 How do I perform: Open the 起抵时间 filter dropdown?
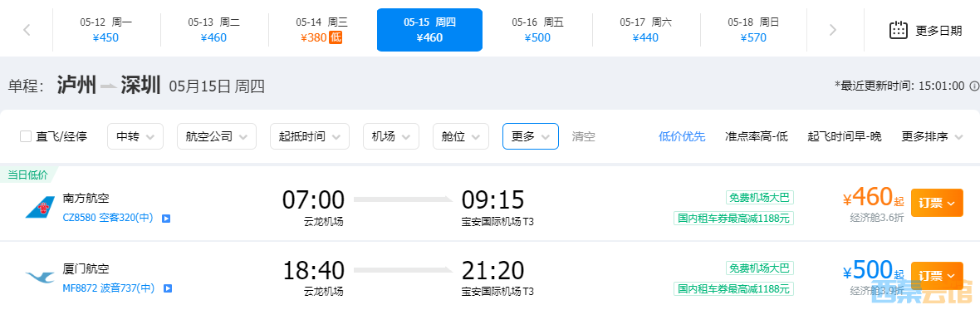coord(310,136)
